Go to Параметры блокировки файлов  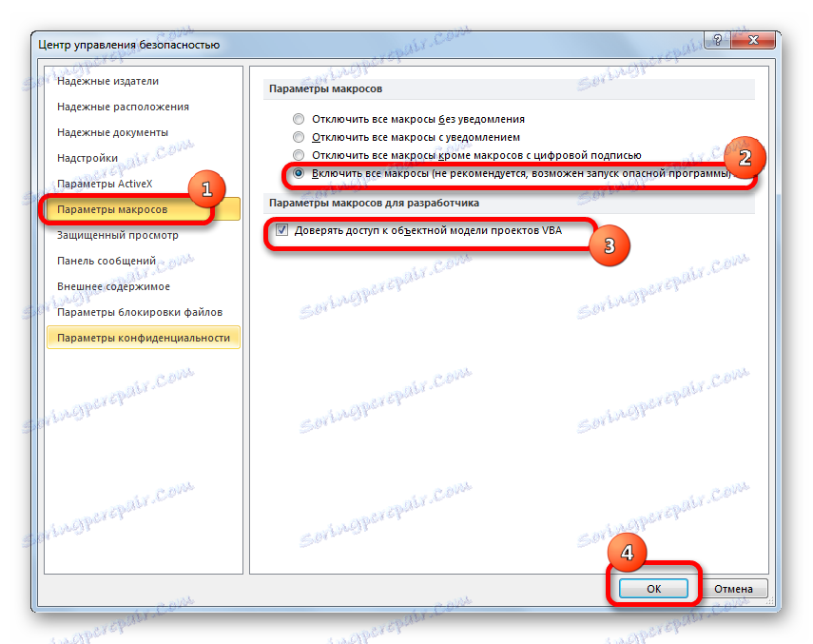tap(143, 312)
